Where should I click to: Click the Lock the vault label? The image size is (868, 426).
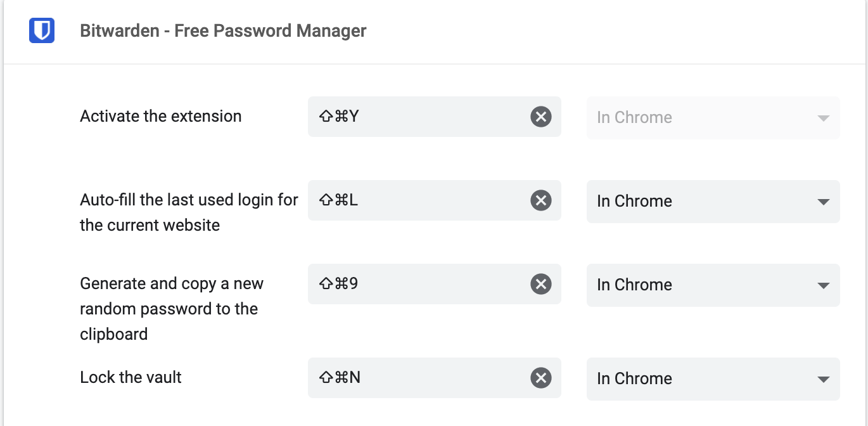[x=130, y=377]
